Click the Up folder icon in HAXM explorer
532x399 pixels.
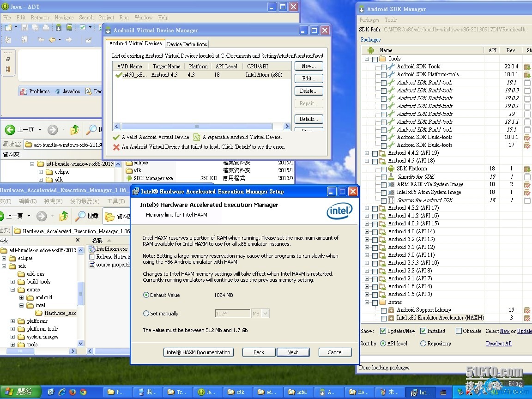(64, 216)
